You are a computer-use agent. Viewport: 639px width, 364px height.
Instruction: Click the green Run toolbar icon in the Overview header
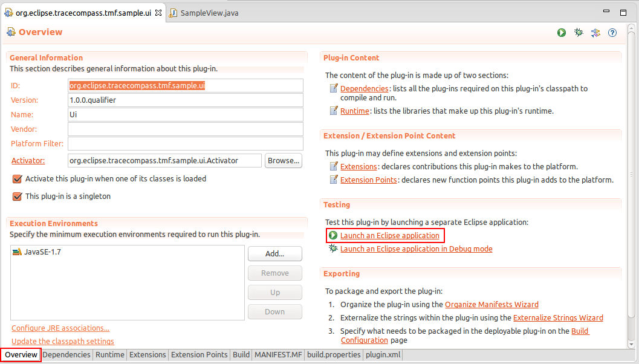coord(562,33)
